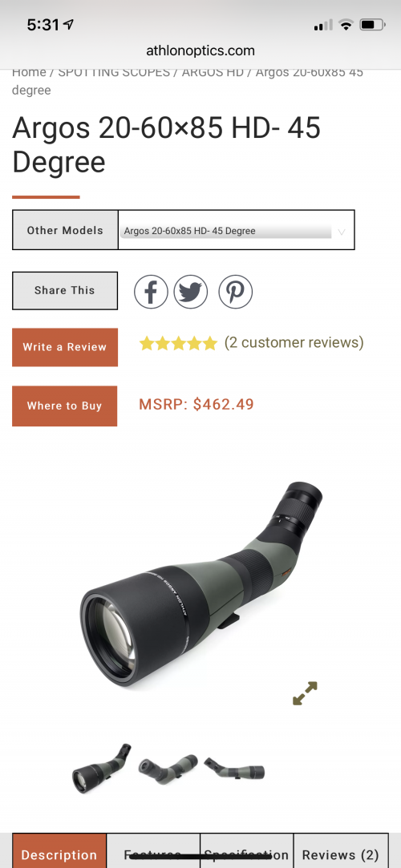Expand the product image to fullscreen
Viewport: 401px width, 868px height.
[306, 693]
